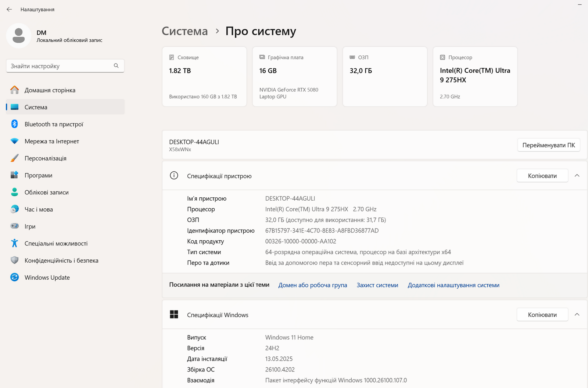Go to Конфіденційність і безпека

(x=65, y=260)
